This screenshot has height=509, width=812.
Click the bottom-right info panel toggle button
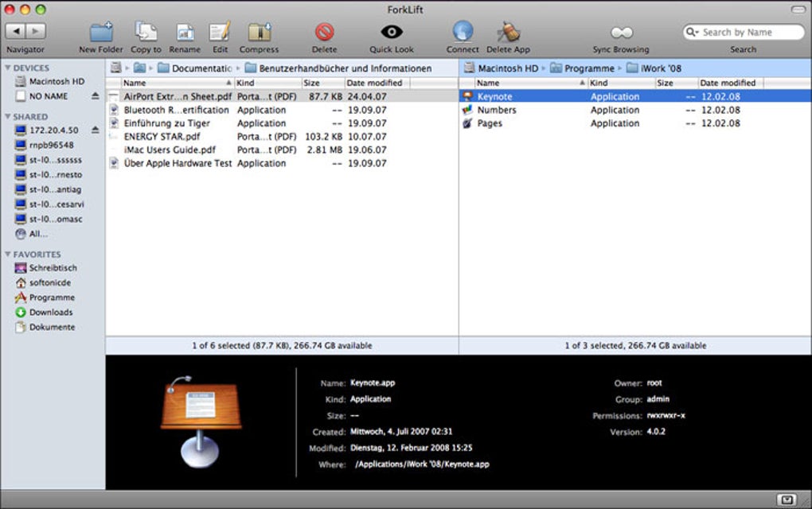787,499
